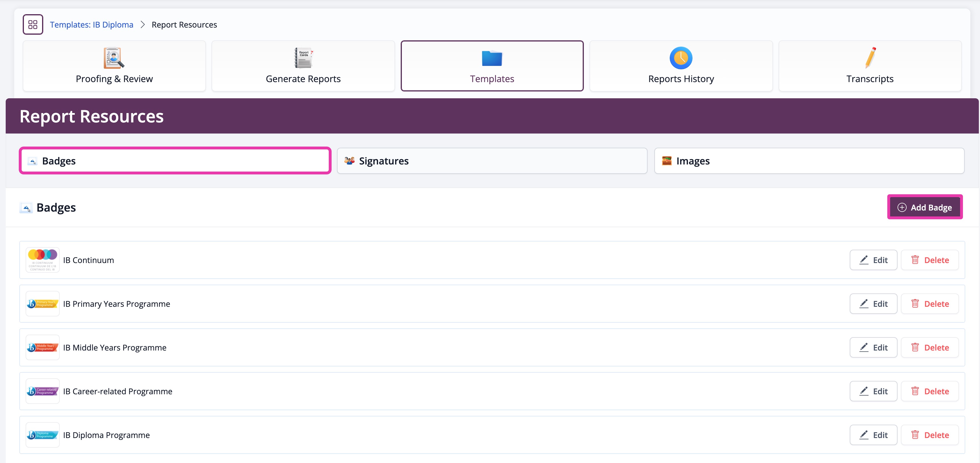This screenshot has height=463, width=980.
Task: Click the Templates folder icon
Action: click(491, 58)
